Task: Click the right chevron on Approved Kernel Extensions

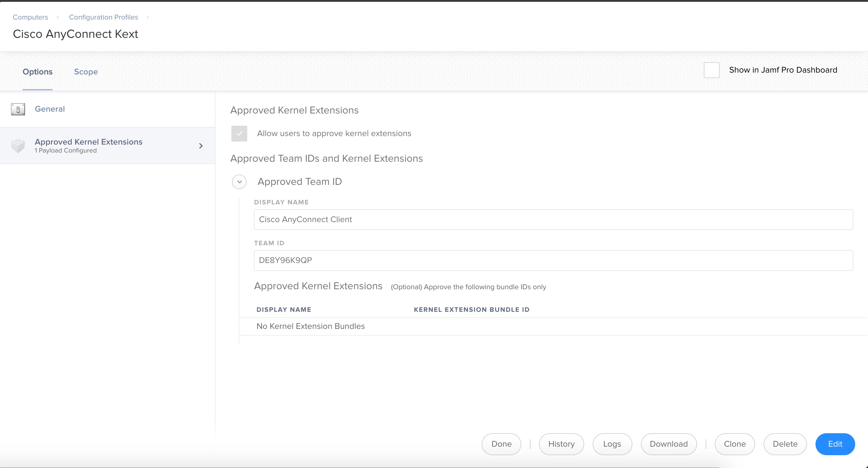Action: 201,146
